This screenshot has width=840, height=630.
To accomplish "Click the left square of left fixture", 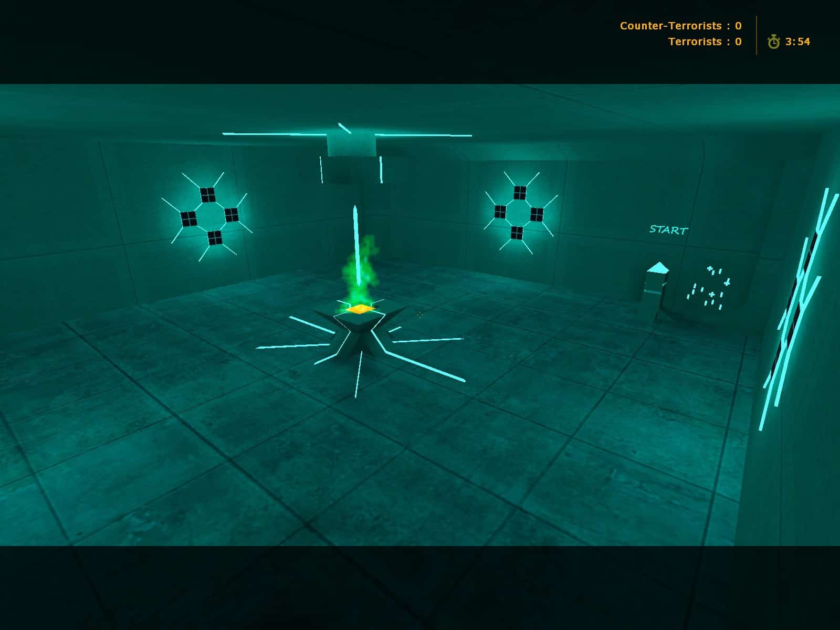I will point(188,218).
